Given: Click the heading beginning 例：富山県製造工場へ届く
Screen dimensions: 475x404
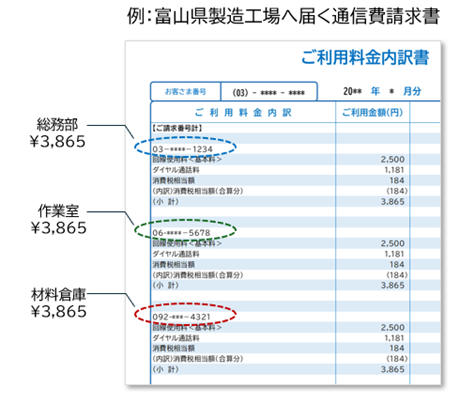Looking at the screenshot, I should coord(283,16).
